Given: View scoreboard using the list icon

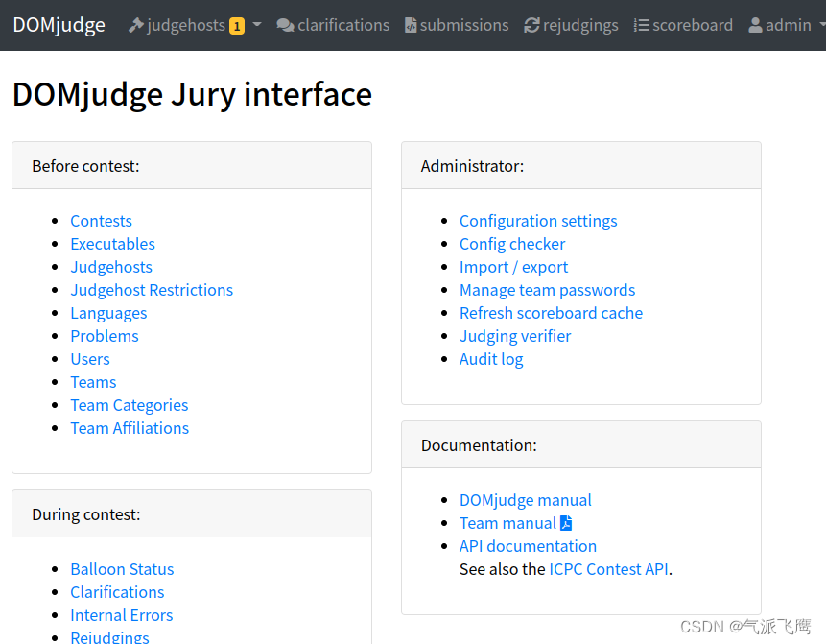Looking at the screenshot, I should coord(643,24).
